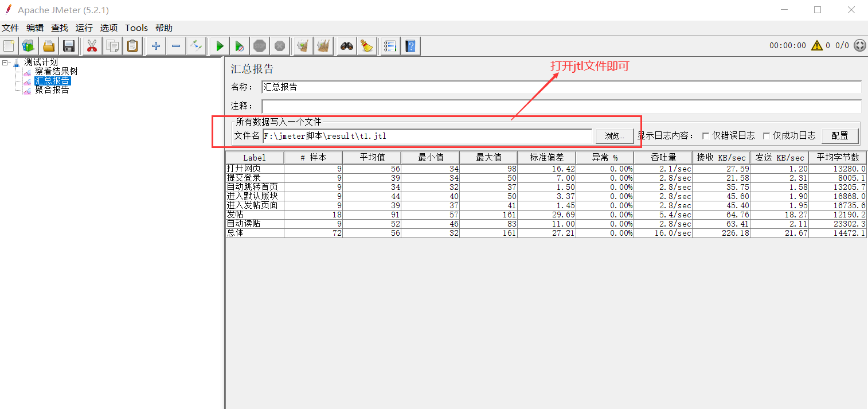868x409 pixels.
Task: Click the New test plan toolbar icon
Action: [9, 46]
